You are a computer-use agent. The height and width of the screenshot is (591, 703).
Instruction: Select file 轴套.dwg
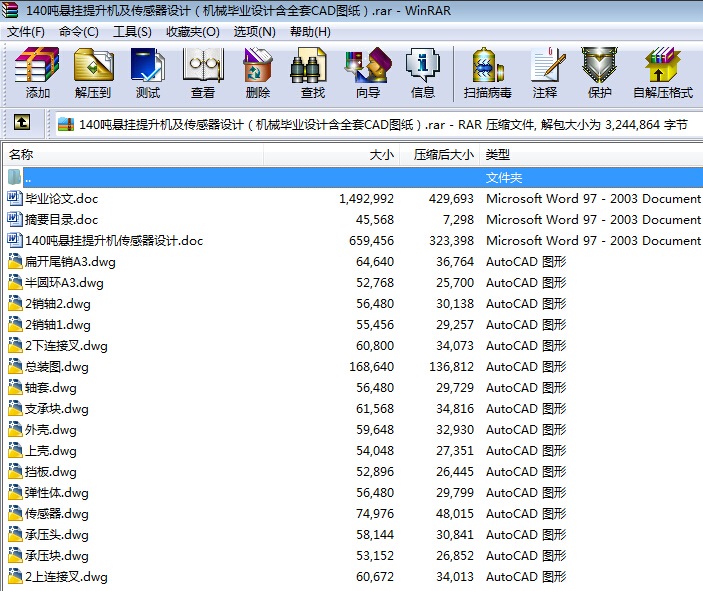click(x=51, y=388)
